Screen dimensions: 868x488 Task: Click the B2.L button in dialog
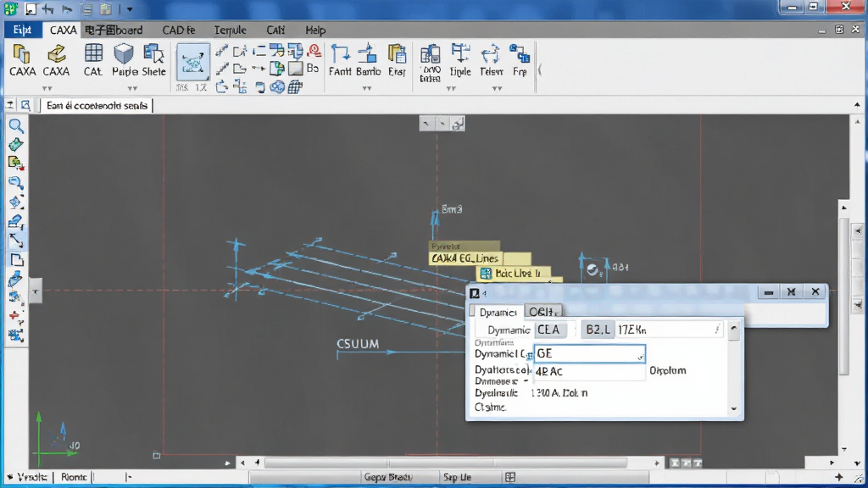[x=598, y=330]
